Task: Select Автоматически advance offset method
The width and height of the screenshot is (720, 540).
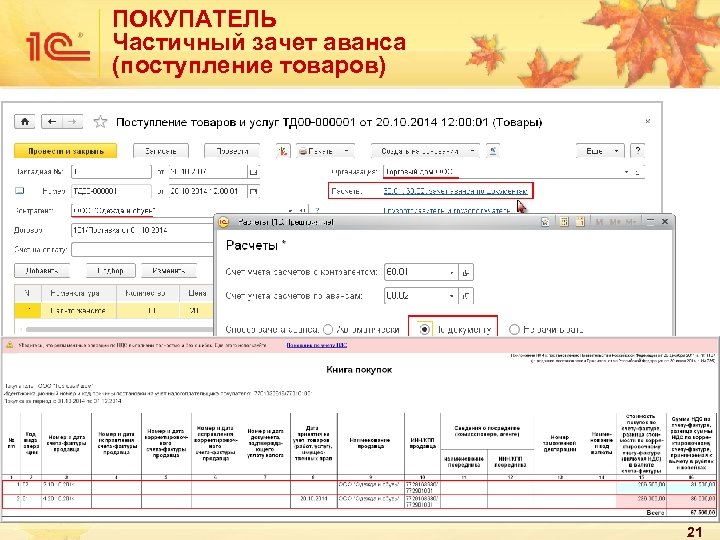Action: (x=328, y=329)
